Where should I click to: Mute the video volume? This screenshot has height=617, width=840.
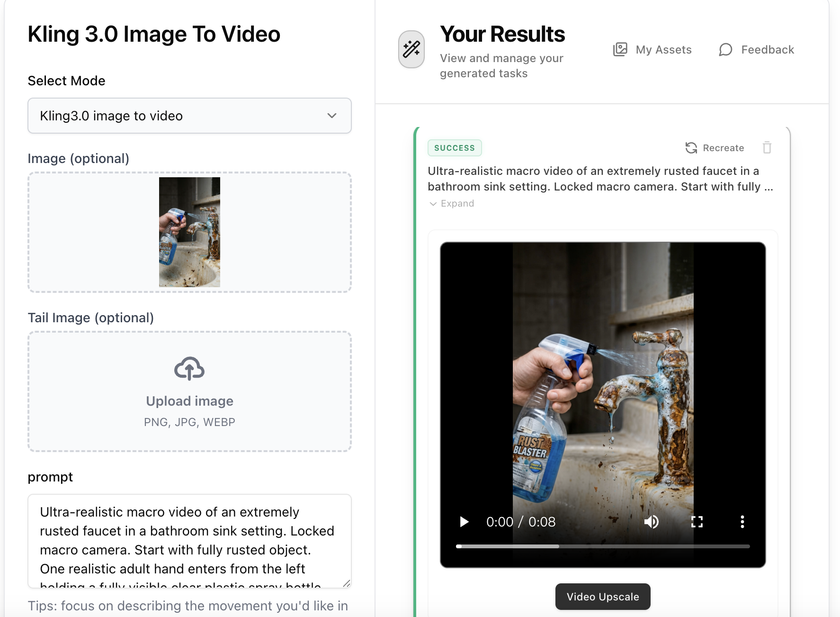coord(652,522)
